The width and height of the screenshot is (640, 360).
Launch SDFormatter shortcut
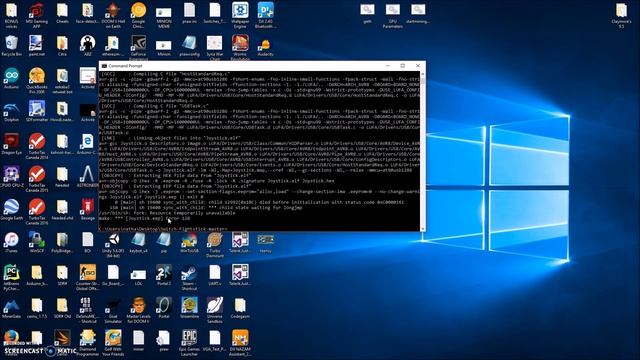click(37, 111)
